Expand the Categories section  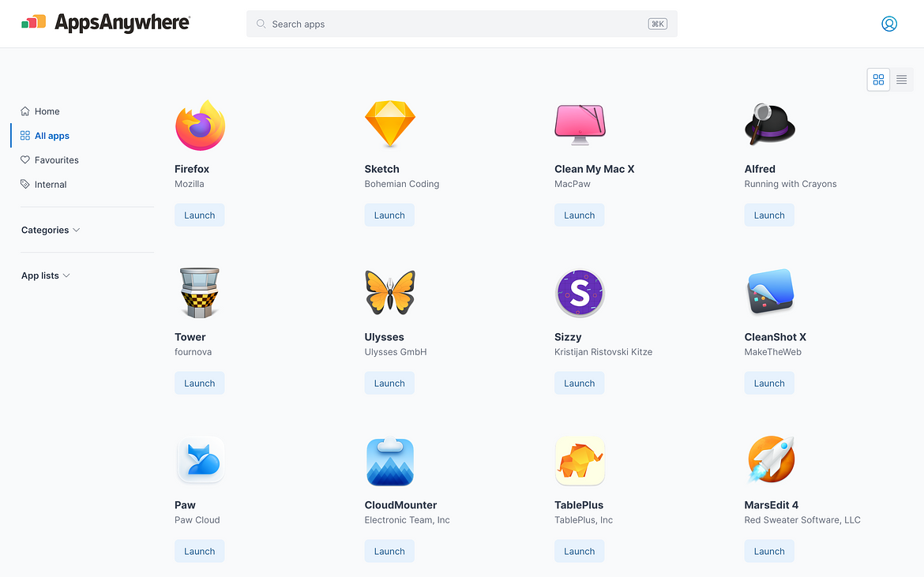click(x=51, y=230)
